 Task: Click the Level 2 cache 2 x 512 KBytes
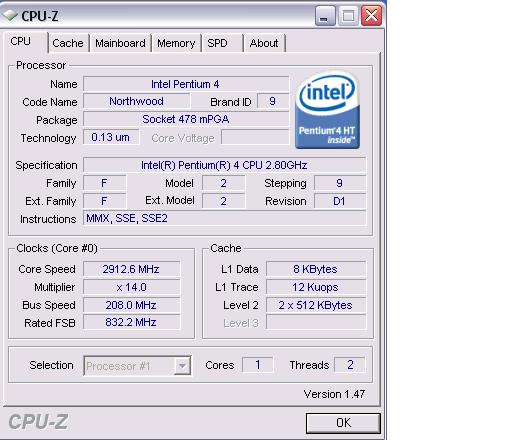pos(316,305)
